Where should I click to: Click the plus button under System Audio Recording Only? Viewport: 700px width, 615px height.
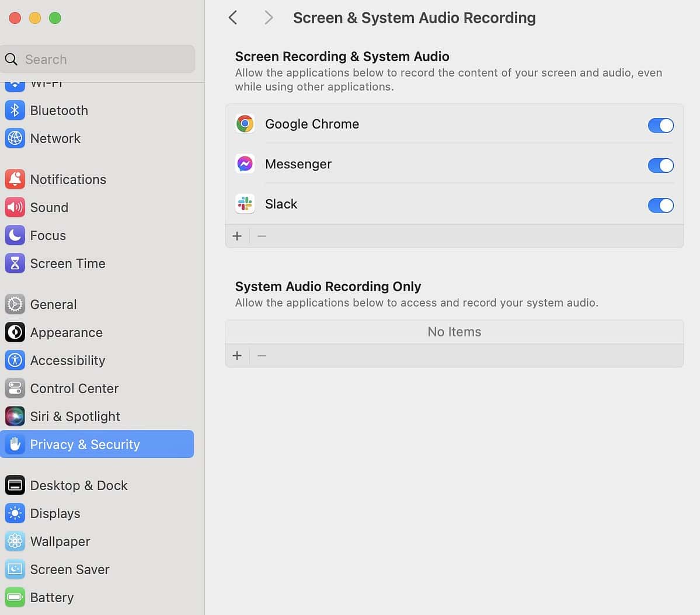point(237,355)
